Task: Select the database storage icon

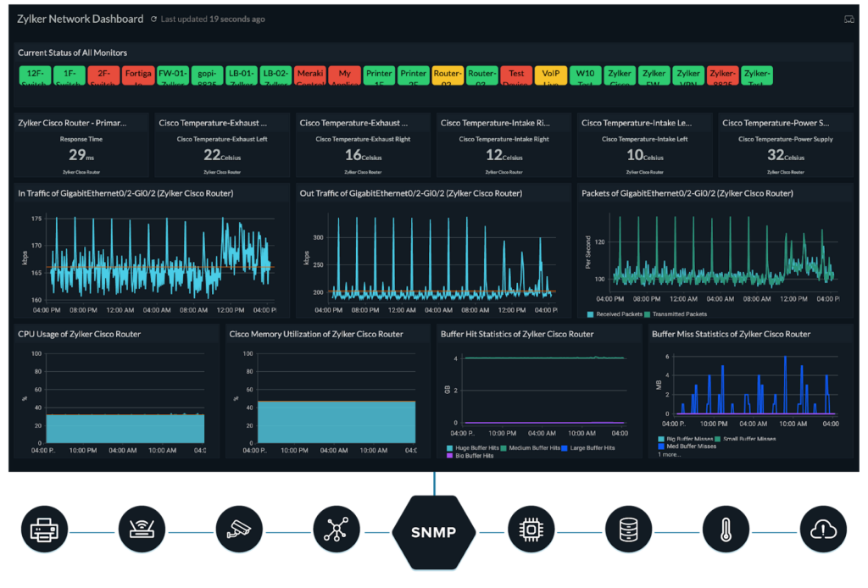Action: tap(628, 531)
